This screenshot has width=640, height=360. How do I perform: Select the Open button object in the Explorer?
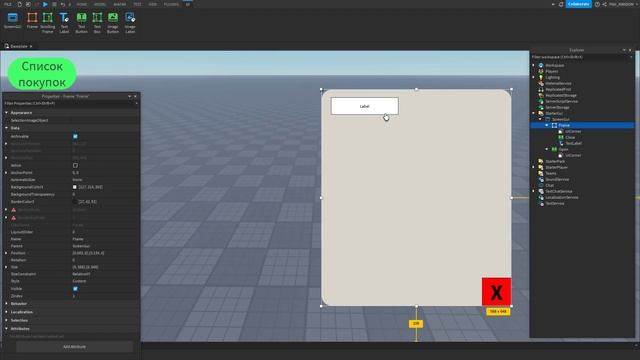(x=563, y=149)
